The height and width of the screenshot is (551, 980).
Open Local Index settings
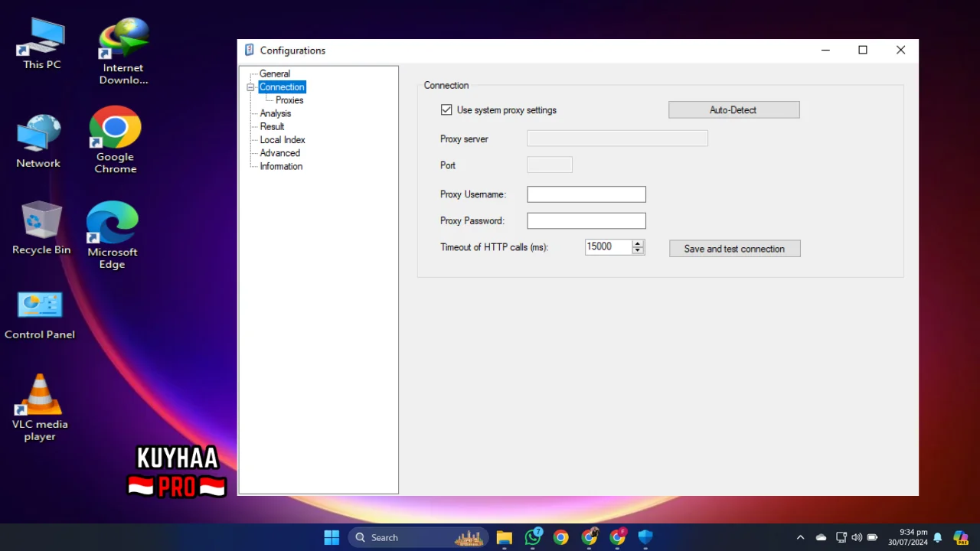pyautogui.click(x=283, y=140)
